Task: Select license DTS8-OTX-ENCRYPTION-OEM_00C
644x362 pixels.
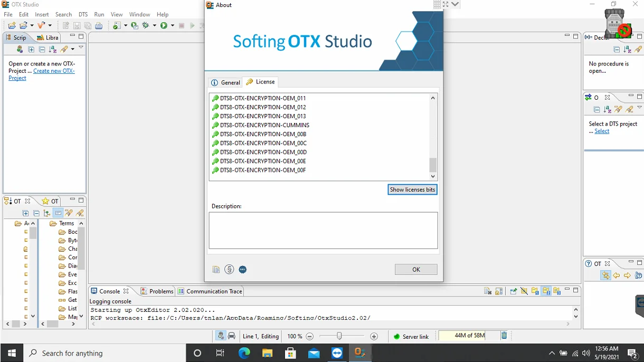Action: click(x=259, y=143)
